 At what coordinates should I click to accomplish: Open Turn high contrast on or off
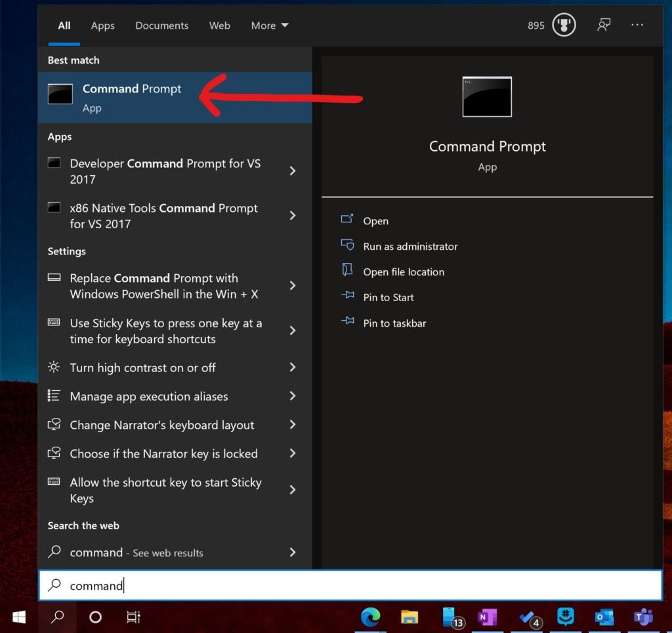[x=143, y=368]
